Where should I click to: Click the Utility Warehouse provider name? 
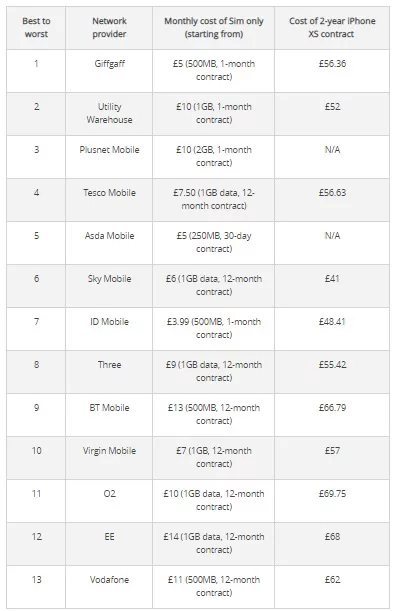[x=109, y=113]
